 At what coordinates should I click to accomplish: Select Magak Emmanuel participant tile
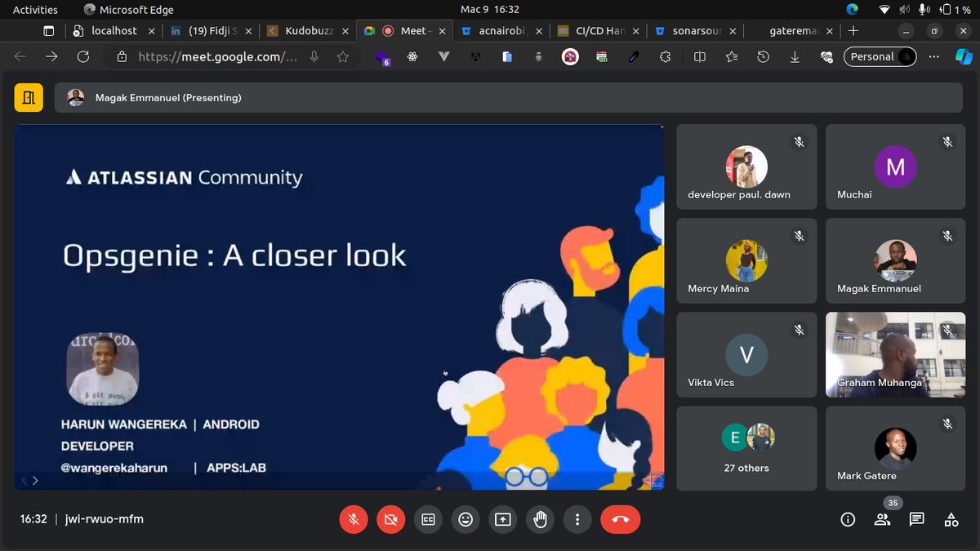tap(895, 261)
